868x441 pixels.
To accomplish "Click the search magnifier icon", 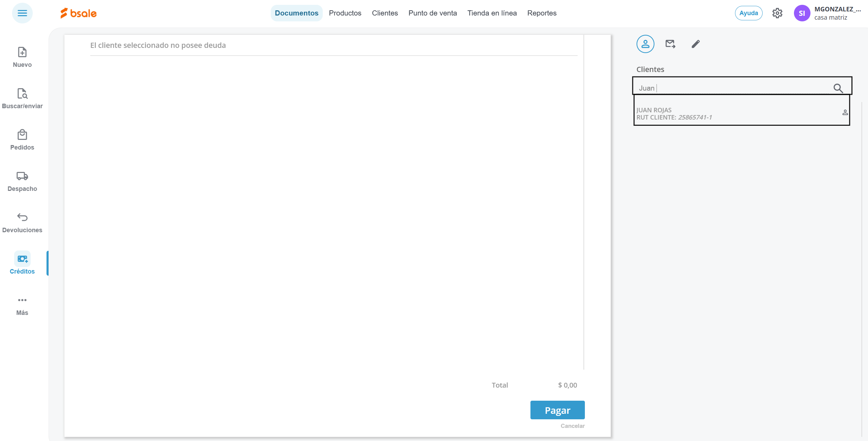I will pos(838,88).
